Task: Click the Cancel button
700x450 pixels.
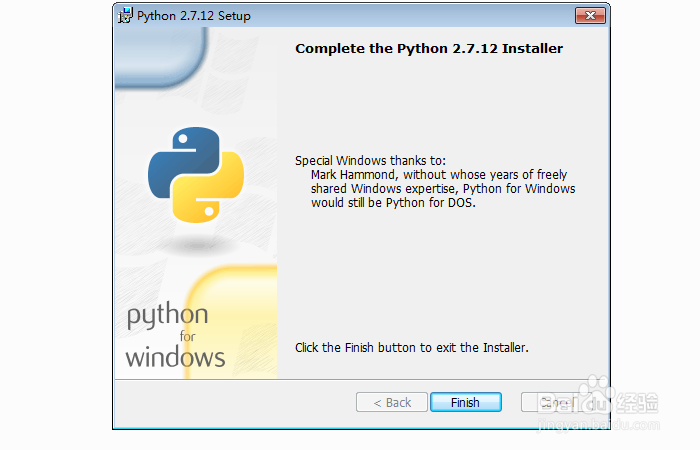Action: [x=557, y=402]
